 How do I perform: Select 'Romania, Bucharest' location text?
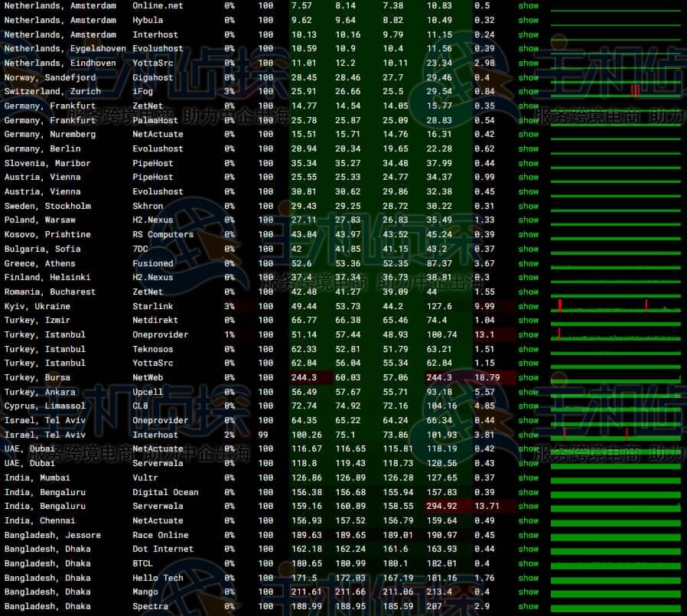click(x=50, y=292)
